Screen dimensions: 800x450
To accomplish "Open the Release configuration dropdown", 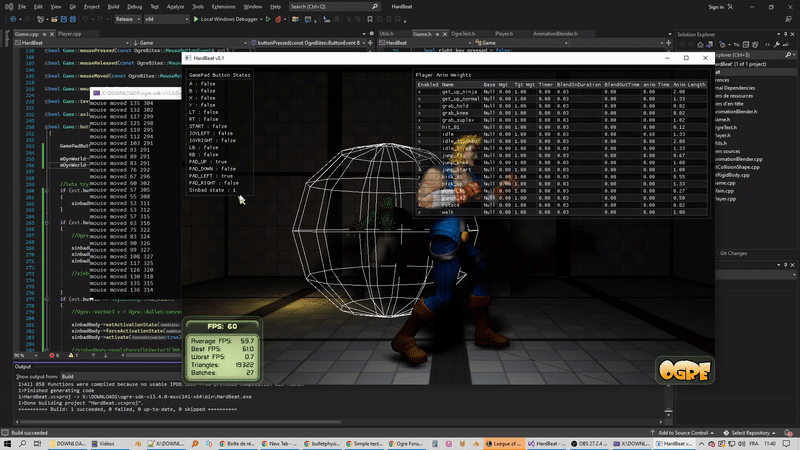I will (127, 19).
